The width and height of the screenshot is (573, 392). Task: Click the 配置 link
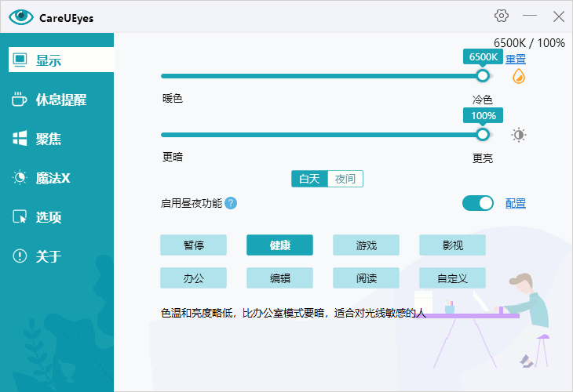click(515, 203)
